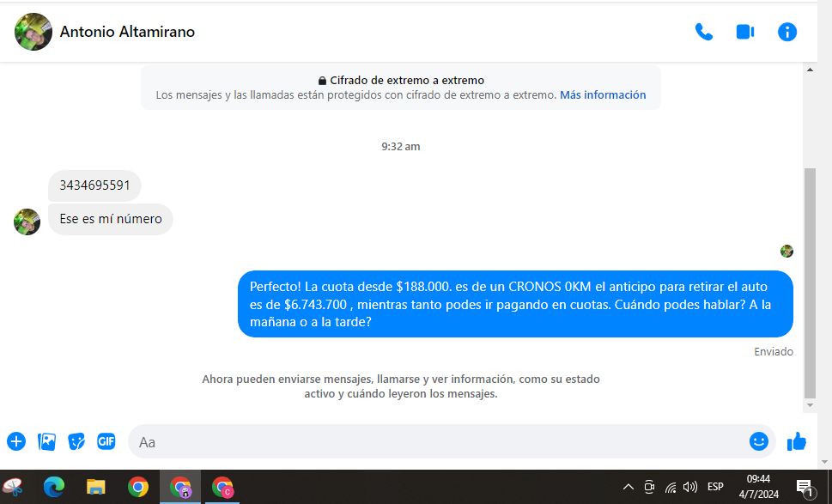Open Microsoft Edge from taskbar
The width and height of the screenshot is (832, 504).
click(x=54, y=487)
